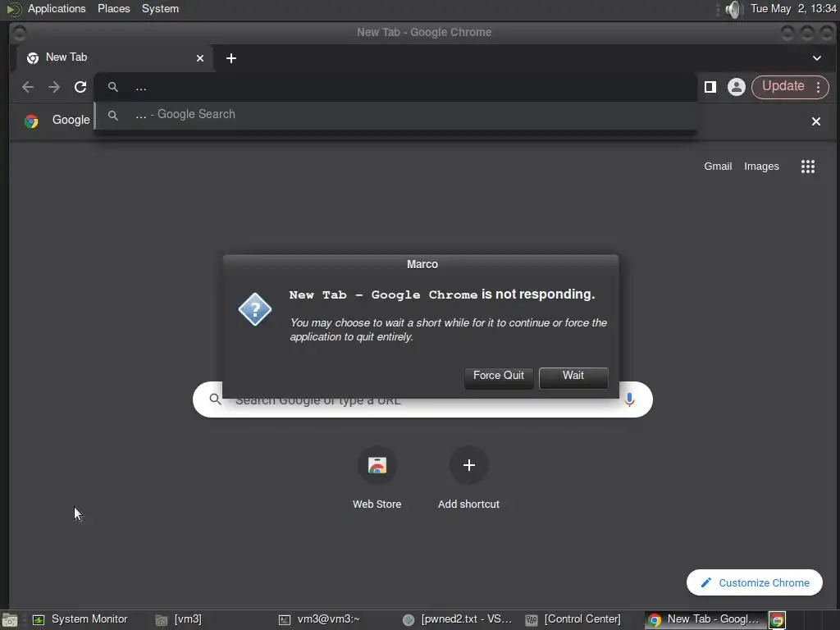The width and height of the screenshot is (840, 630).
Task: Toggle the Chrome side panel icon
Action: (x=710, y=87)
